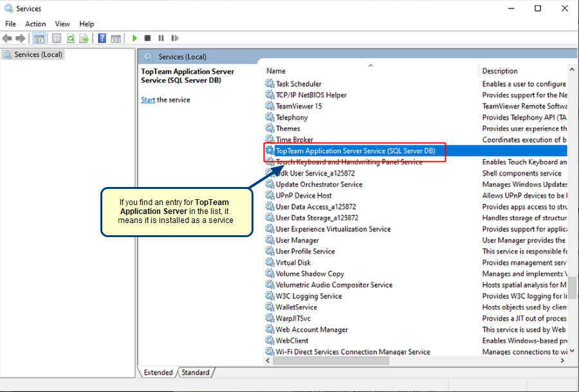579x392 pixels.
Task: Select the User Profile Service row
Action: point(305,251)
